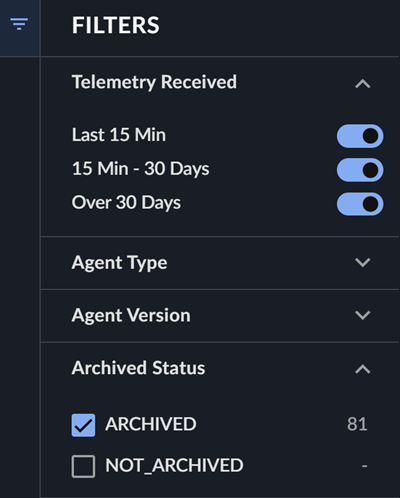Click the filter funnel icon in sidebar

[19, 24]
